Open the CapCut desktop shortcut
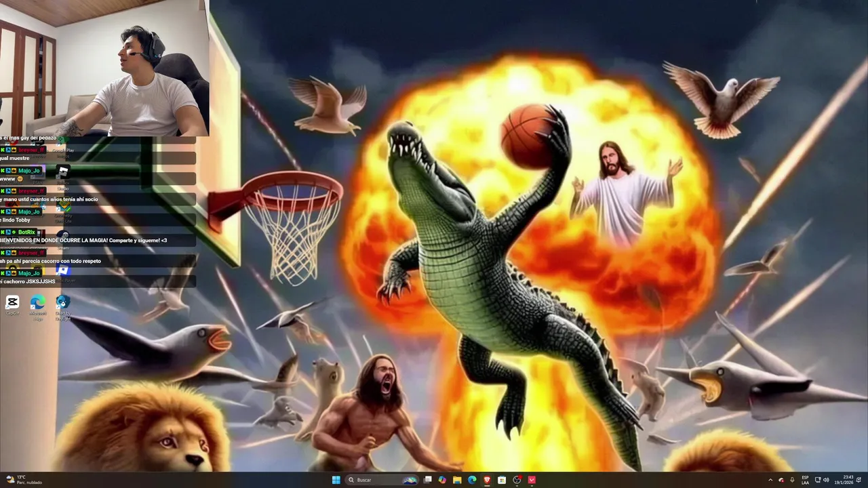Viewport: 868px width, 488px height. coord(12,305)
